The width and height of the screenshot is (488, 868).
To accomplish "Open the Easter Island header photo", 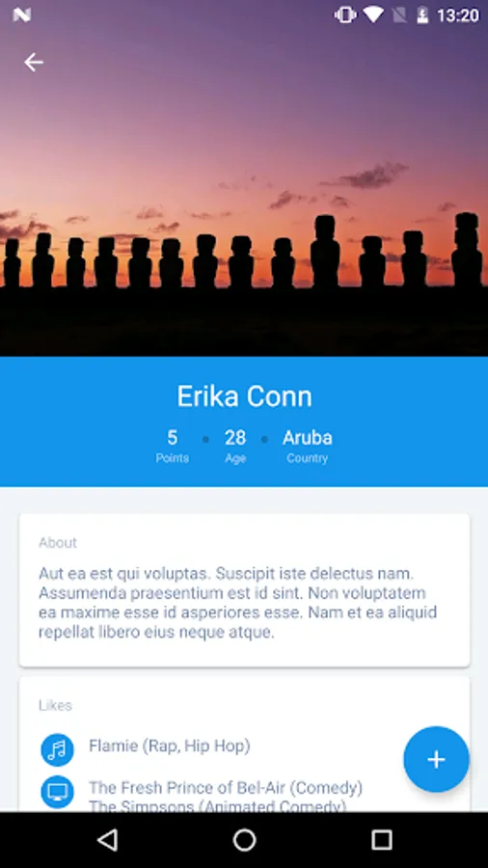I will coord(244,178).
